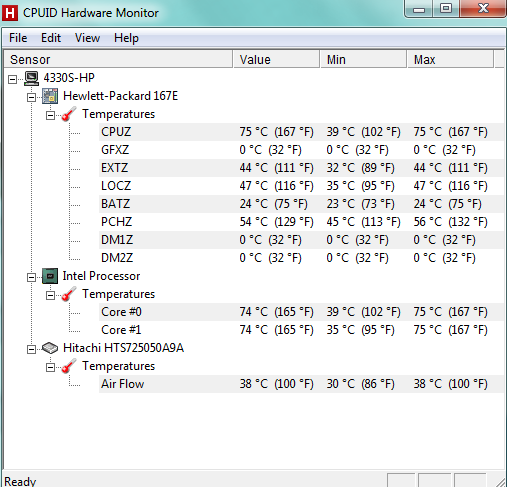Image resolution: width=507 pixels, height=487 pixels.
Task: Select the Core #0 row
Action: coord(301,312)
